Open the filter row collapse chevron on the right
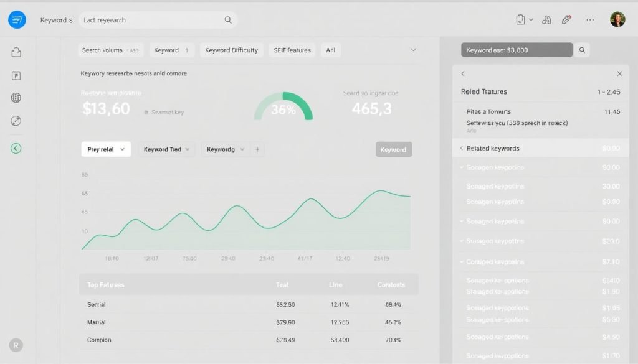638x364 pixels. click(412, 50)
